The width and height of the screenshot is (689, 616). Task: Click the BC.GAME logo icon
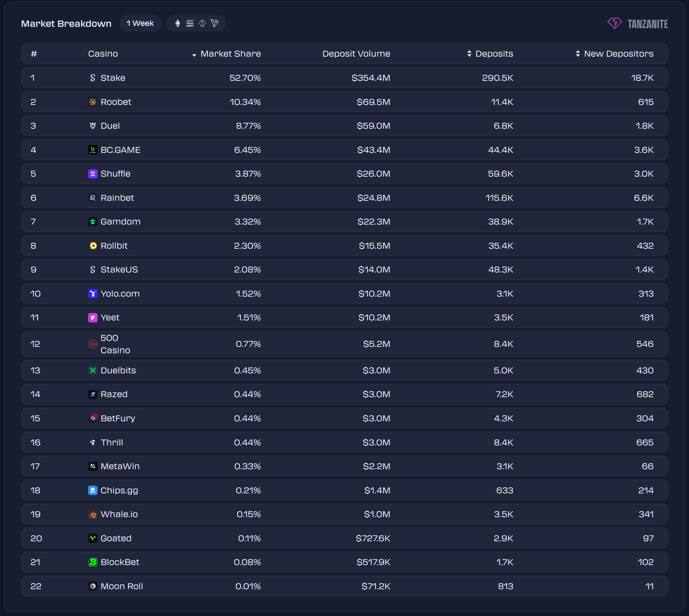click(93, 150)
